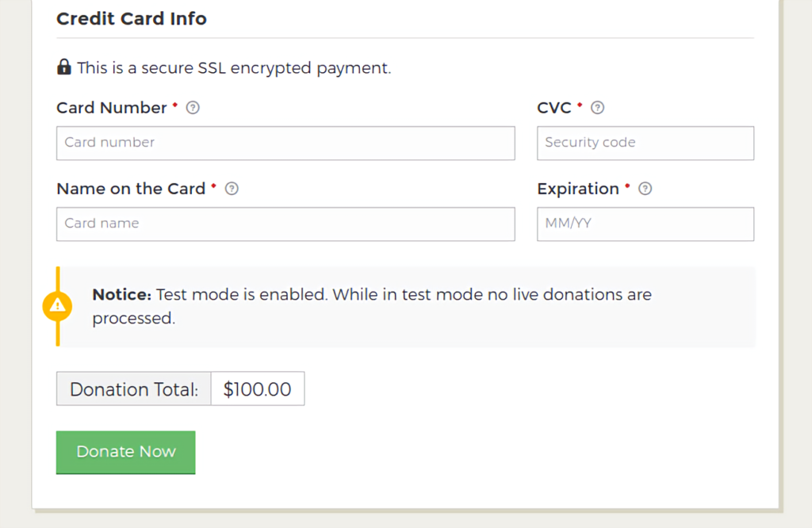The image size is (812, 528).
Task: Focus the Card number input field
Action: point(285,143)
